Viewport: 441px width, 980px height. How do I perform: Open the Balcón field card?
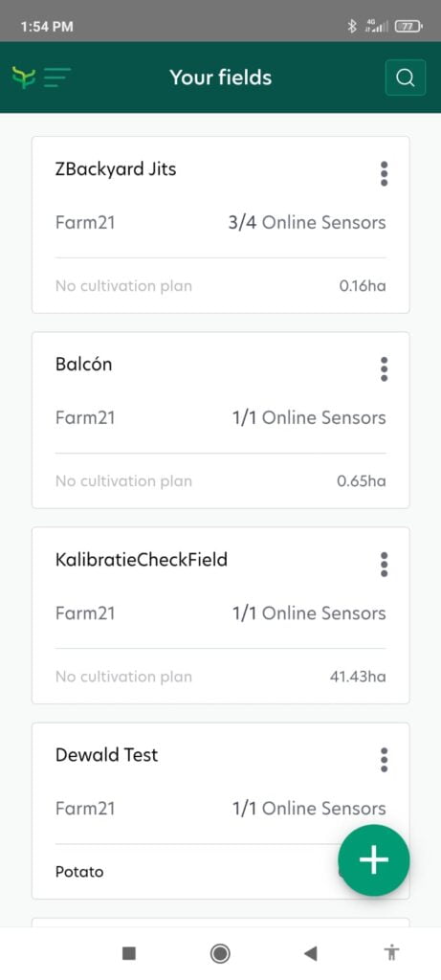220,420
